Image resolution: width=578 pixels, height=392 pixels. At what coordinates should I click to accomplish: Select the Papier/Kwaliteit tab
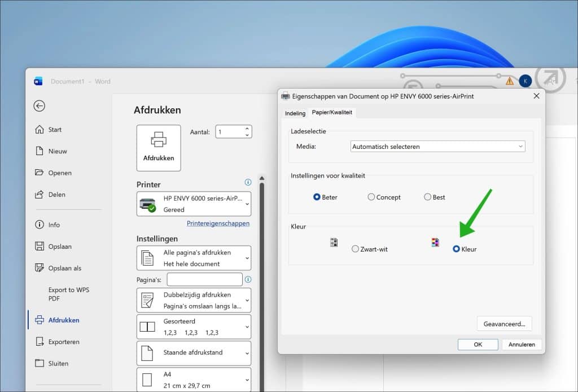pos(332,112)
